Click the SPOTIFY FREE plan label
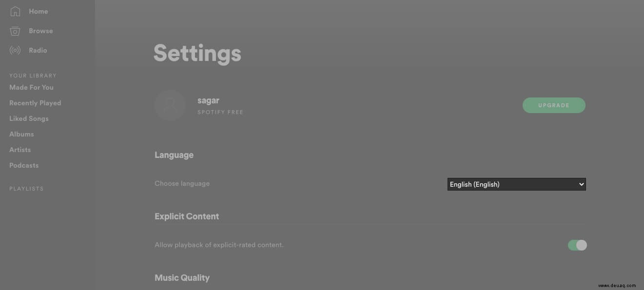Screen dimensions: 644x290 [220, 112]
